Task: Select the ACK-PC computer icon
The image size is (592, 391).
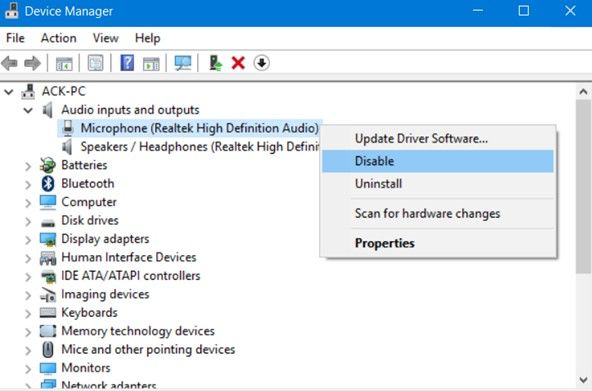Action: pyautogui.click(x=28, y=91)
